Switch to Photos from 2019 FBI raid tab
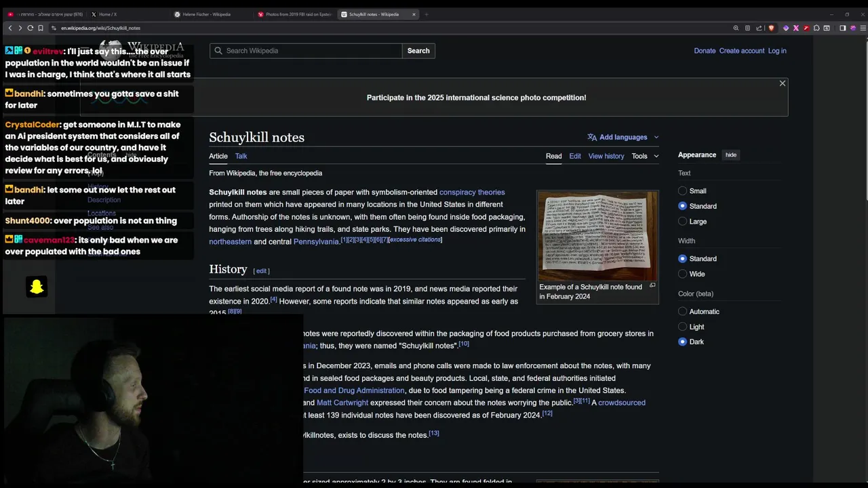The height and width of the screenshot is (488, 868). (296, 14)
